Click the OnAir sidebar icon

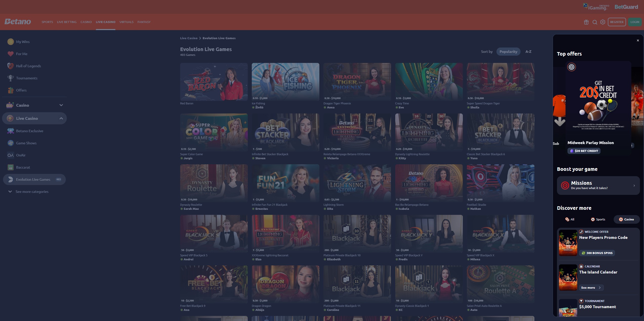(10, 155)
